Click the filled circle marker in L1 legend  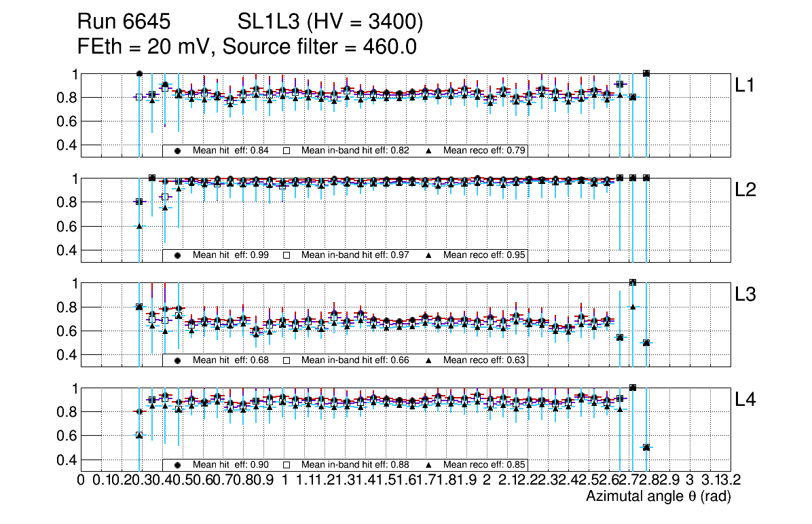click(178, 151)
